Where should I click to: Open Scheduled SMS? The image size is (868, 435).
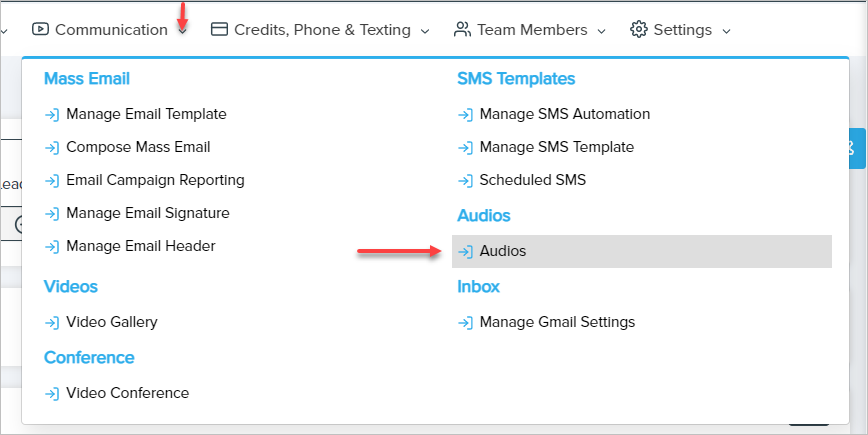tap(532, 180)
